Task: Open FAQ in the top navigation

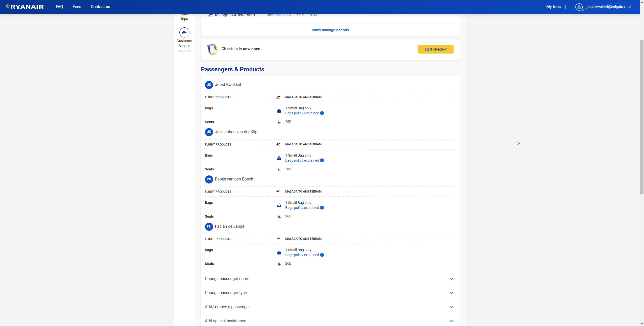Action: (59, 7)
